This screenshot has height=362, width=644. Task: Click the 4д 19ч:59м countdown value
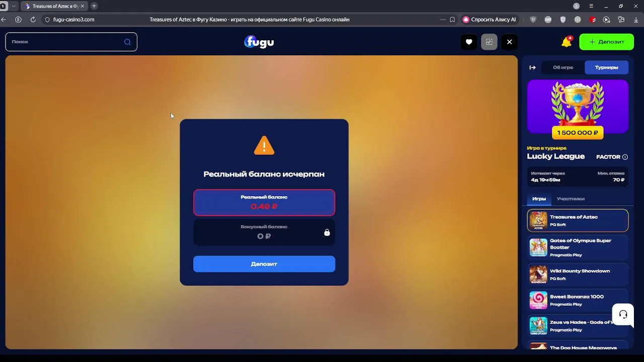[x=545, y=179]
